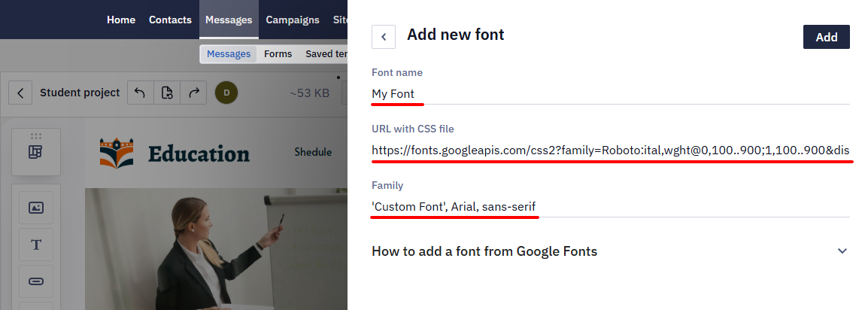Go back from the Student project editor
Image resolution: width=868 pixels, height=310 pixels.
click(x=20, y=93)
